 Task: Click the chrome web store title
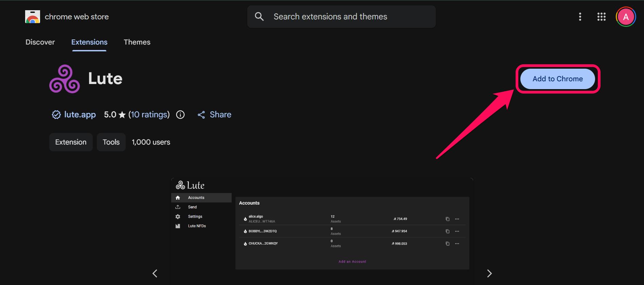click(77, 17)
